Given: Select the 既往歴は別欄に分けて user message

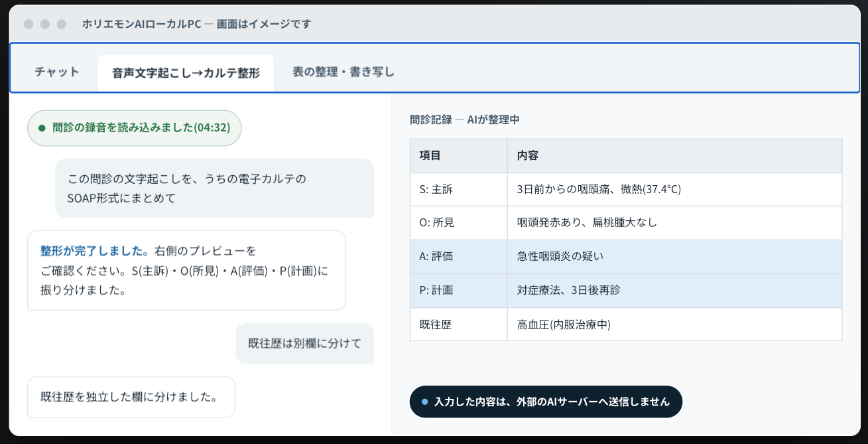Looking at the screenshot, I should click(x=305, y=343).
